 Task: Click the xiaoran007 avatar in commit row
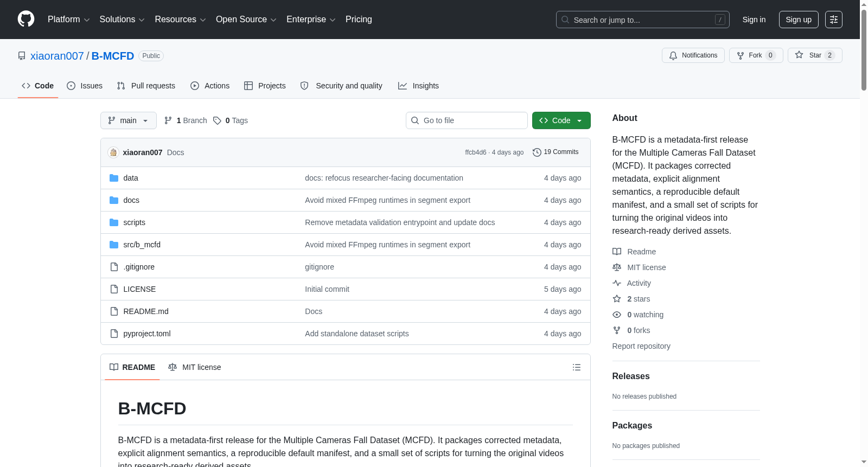(113, 152)
